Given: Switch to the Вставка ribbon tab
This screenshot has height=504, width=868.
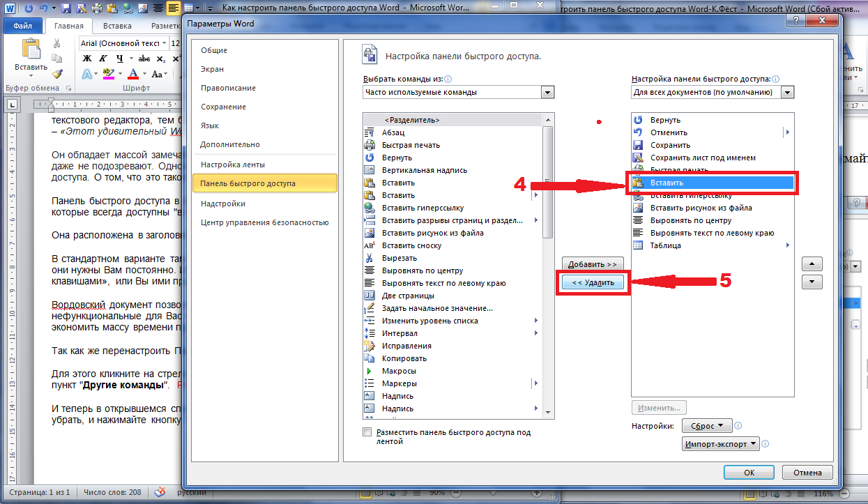Looking at the screenshot, I should click(117, 26).
